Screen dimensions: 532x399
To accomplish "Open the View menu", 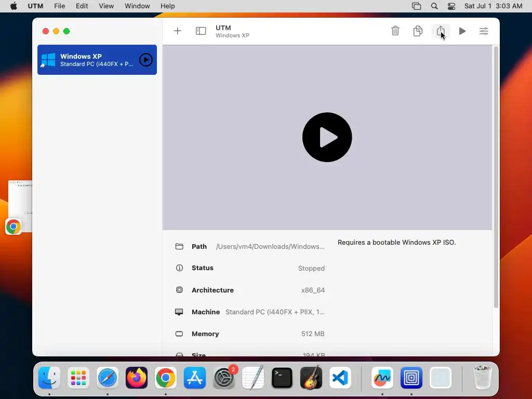I will (106, 6).
